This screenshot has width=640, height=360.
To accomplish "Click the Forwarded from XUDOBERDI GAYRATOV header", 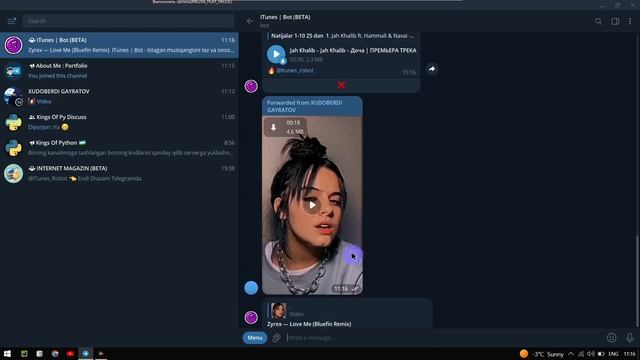I will click(312, 106).
